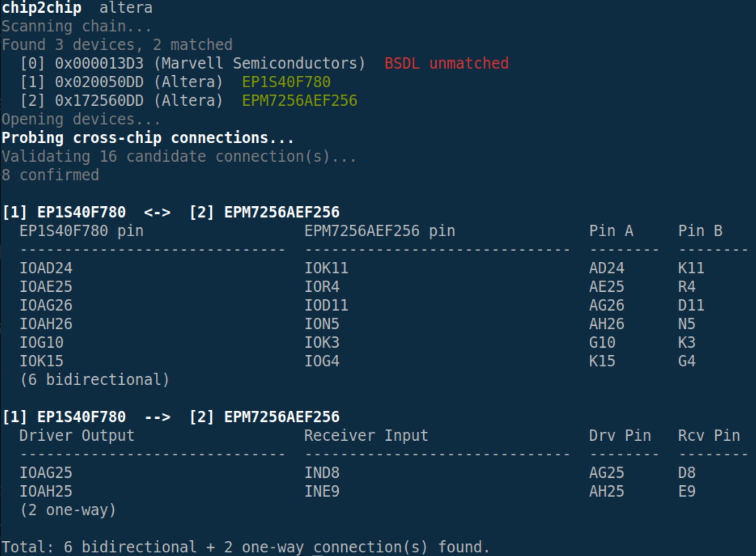The width and height of the screenshot is (756, 556).
Task: Click the "(2 one-way)" summary text
Action: [x=68, y=509]
